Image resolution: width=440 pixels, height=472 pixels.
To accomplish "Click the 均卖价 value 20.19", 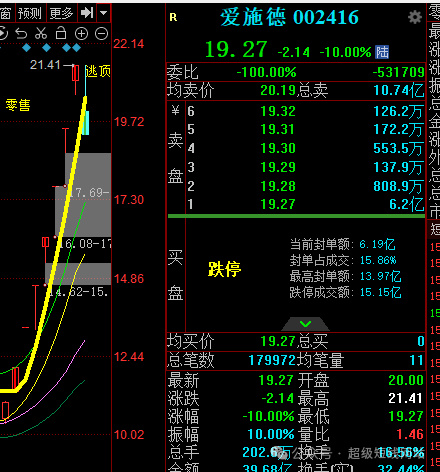I will (278, 90).
